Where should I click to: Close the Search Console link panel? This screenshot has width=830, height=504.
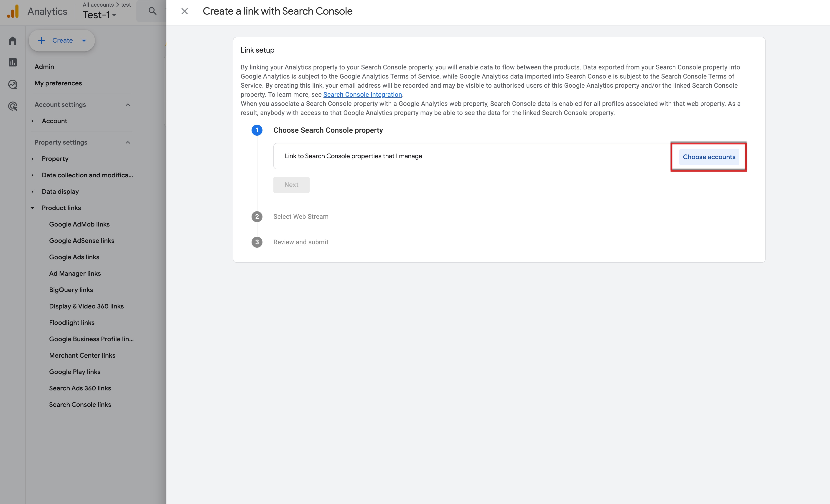[184, 11]
